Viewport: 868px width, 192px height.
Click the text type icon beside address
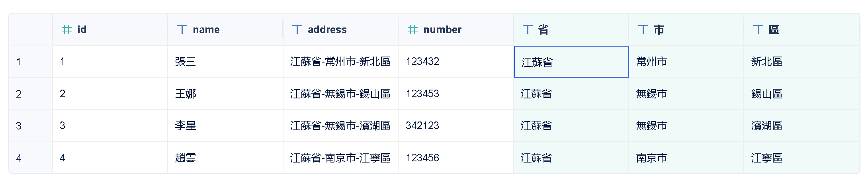(297, 29)
